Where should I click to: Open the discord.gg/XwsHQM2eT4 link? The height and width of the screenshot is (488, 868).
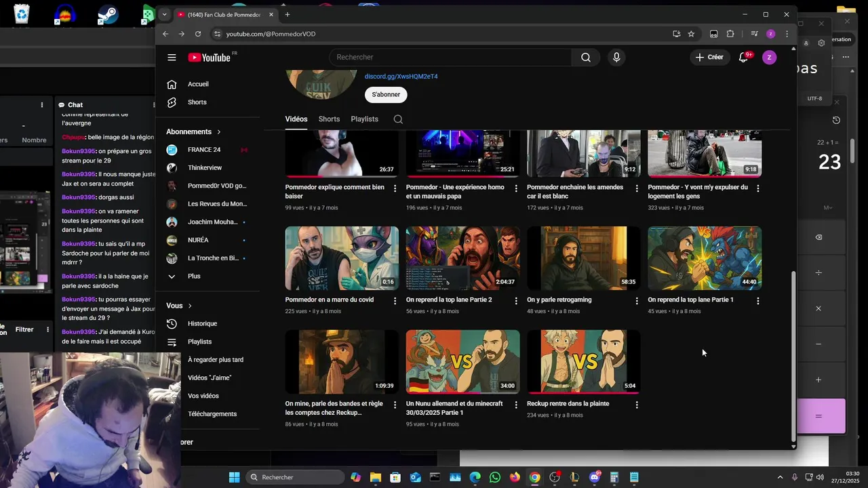pos(401,77)
